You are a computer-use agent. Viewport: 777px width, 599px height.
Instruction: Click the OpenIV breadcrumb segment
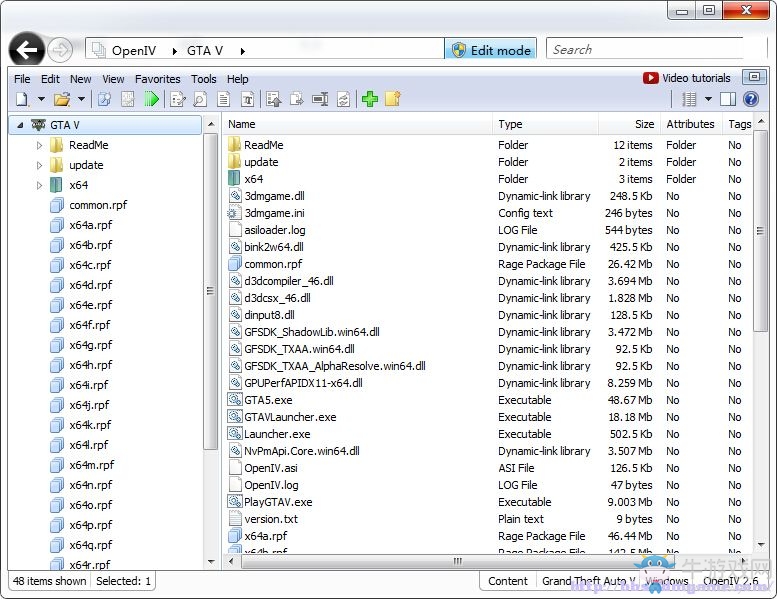coord(134,51)
